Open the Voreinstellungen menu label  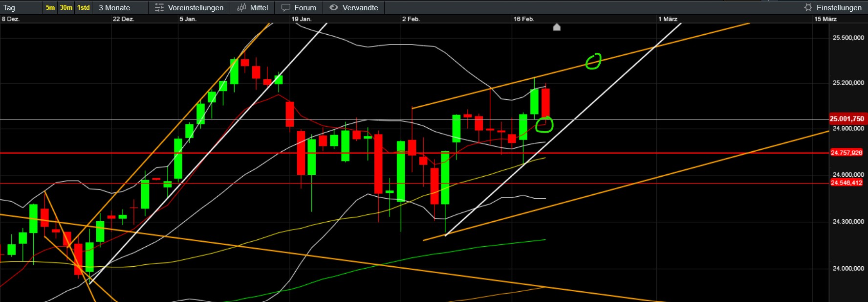[195, 8]
